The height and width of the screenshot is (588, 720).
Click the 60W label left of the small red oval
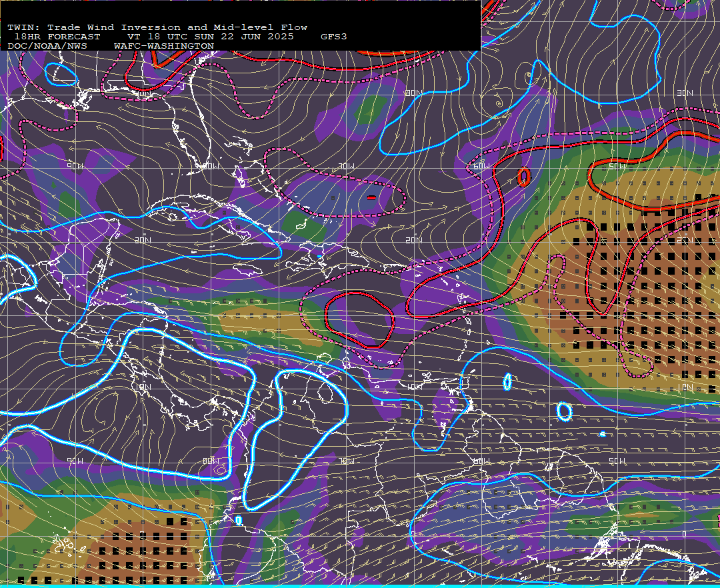(x=481, y=166)
